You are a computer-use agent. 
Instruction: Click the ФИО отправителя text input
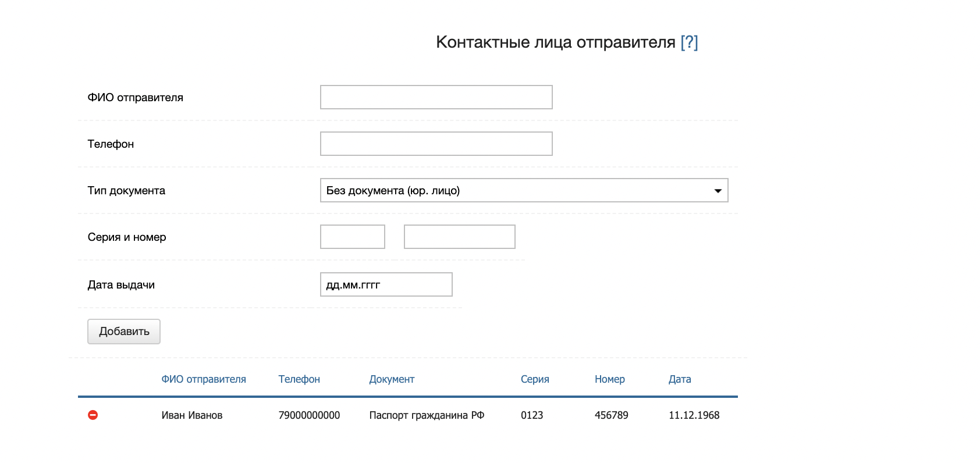(x=436, y=97)
